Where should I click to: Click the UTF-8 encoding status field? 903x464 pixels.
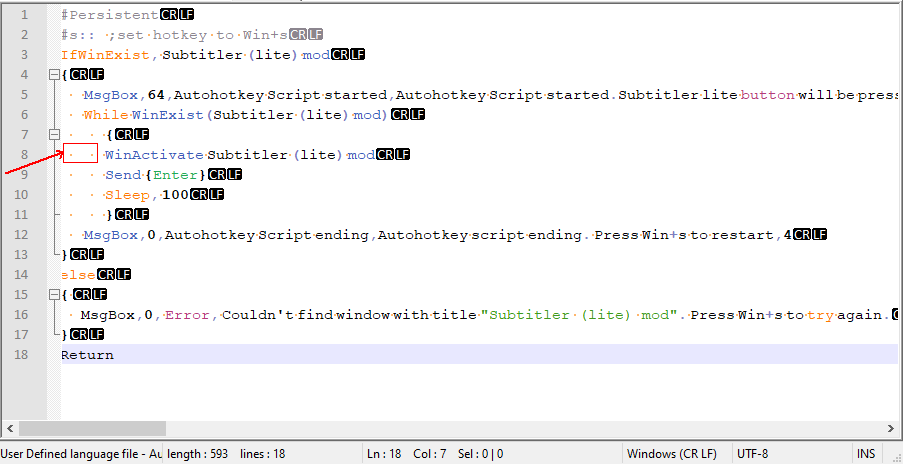click(x=753, y=454)
